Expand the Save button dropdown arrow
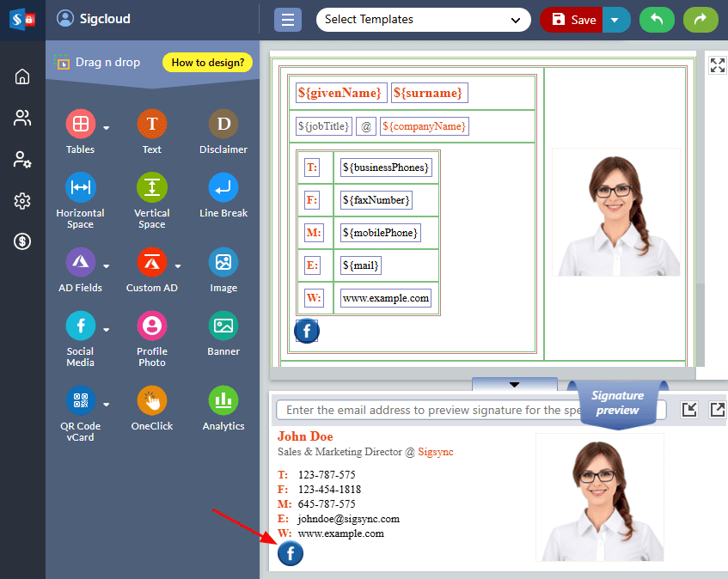The image size is (728, 579). pyautogui.click(x=616, y=20)
